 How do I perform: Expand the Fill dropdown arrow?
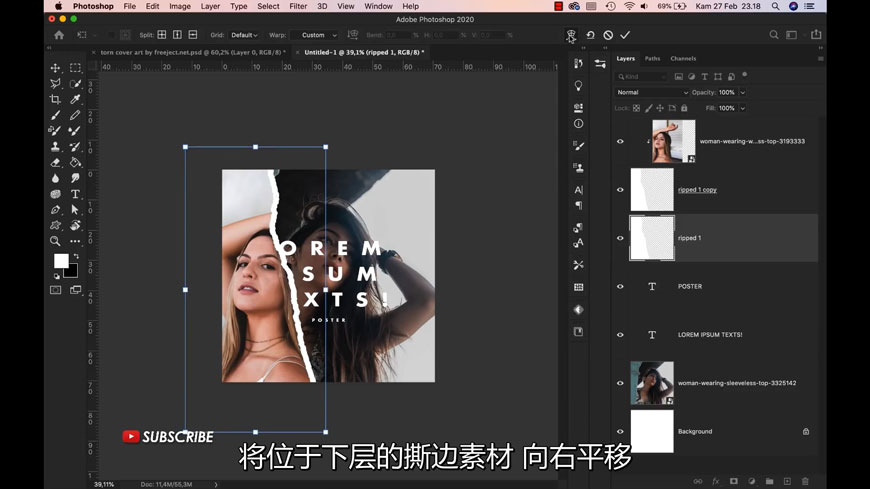(742, 108)
